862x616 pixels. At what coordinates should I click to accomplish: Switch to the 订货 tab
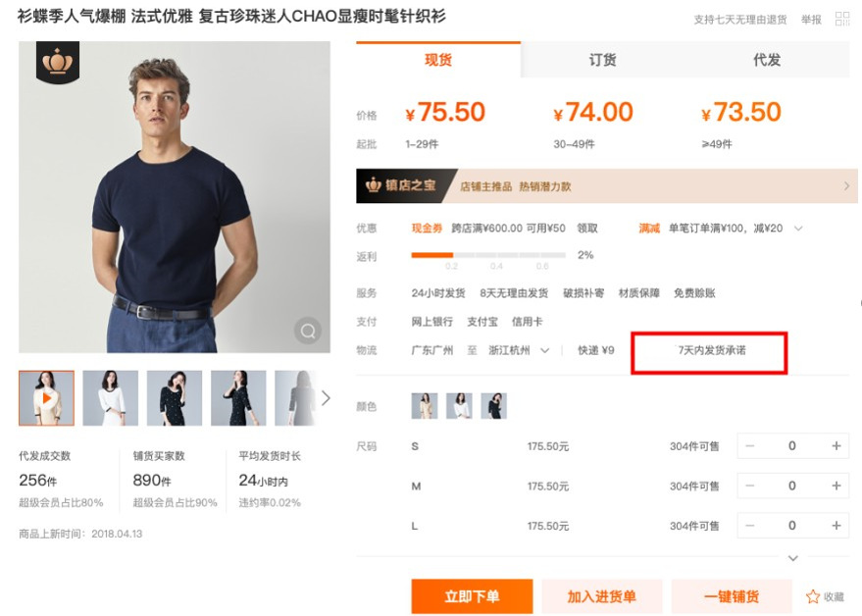pyautogui.click(x=602, y=60)
